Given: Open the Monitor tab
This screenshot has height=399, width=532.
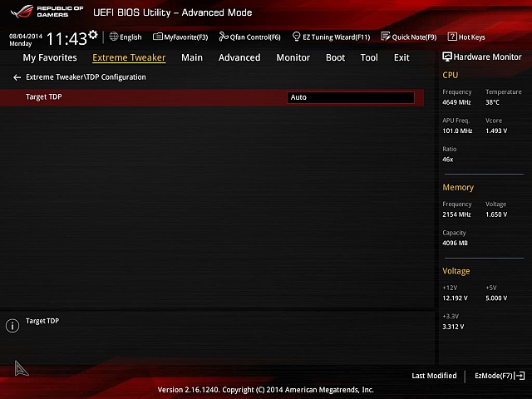Looking at the screenshot, I should (293, 57).
